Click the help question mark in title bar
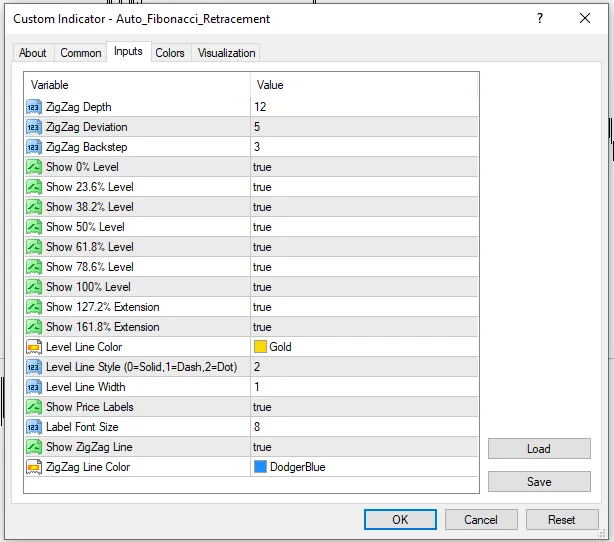 [540, 18]
